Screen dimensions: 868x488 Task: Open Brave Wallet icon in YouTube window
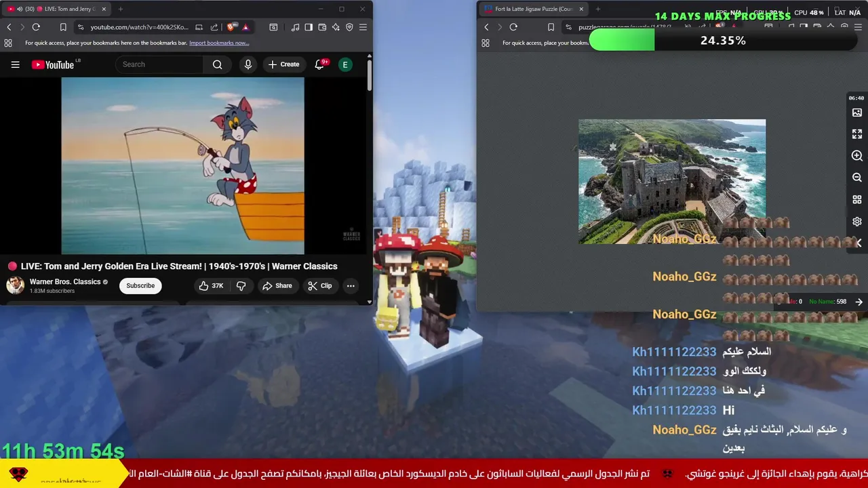click(x=322, y=27)
